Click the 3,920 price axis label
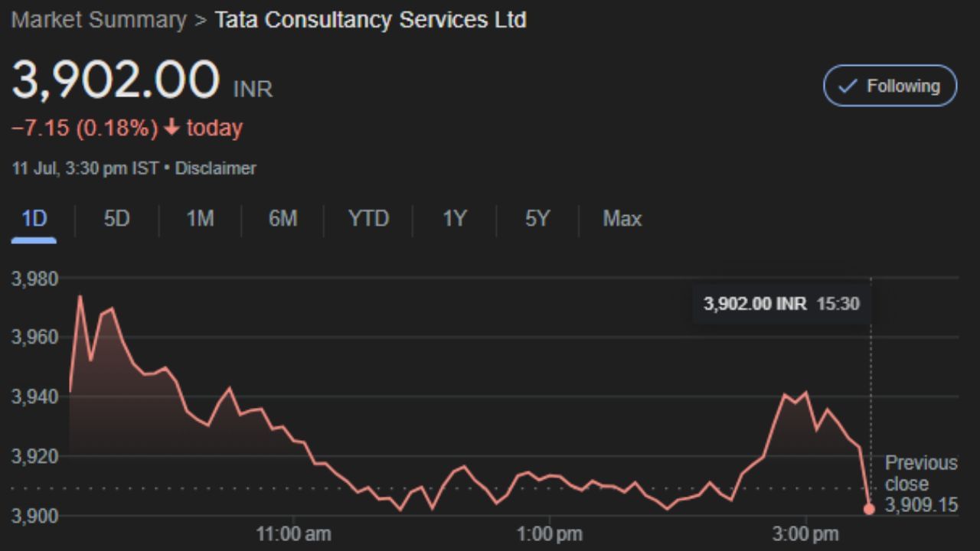Viewport: 980px width, 551px height. (x=34, y=456)
